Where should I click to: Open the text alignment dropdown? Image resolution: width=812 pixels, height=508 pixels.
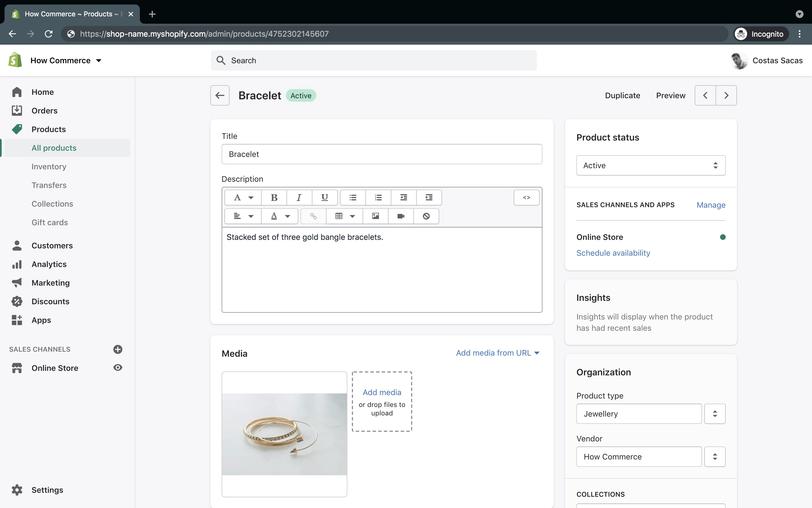(x=243, y=216)
